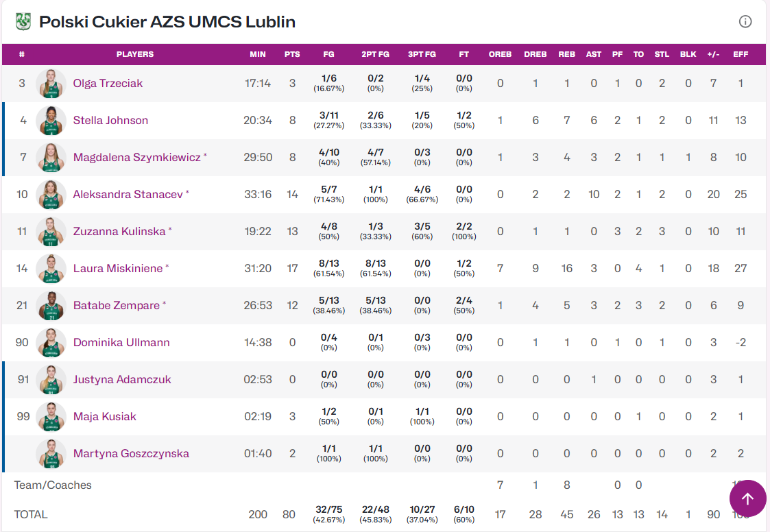Click Maja Kusiak's avatar photo
The width and height of the screenshot is (770, 532).
tap(51, 417)
